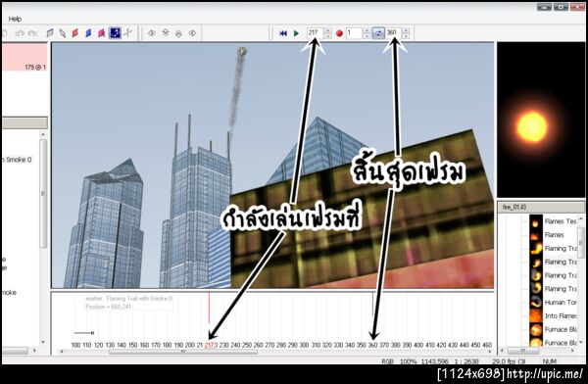Click the glowing orb emitter preview window

(x=541, y=120)
